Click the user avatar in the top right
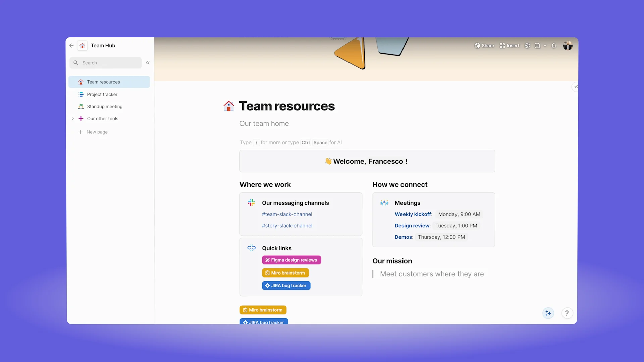This screenshot has width=644, height=362. pos(568,45)
